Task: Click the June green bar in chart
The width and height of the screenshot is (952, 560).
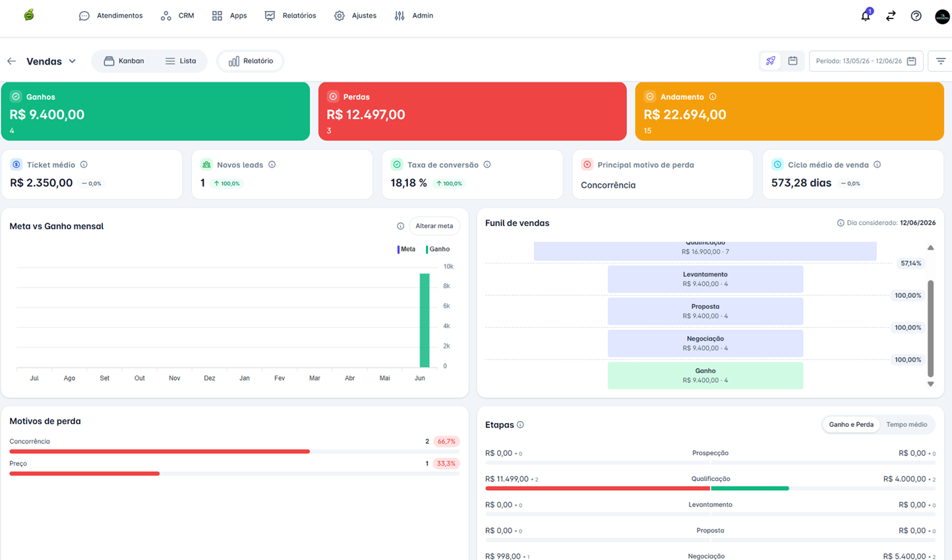Action: 425,320
